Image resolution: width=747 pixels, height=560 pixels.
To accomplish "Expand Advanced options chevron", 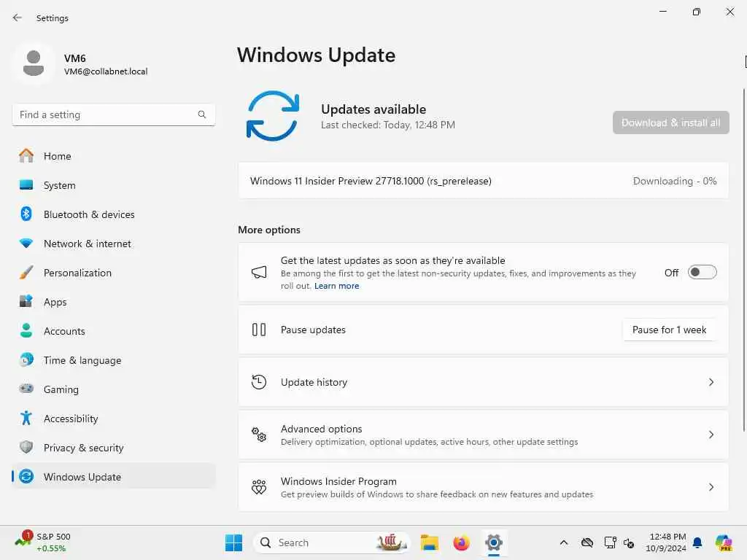I will pos(711,435).
